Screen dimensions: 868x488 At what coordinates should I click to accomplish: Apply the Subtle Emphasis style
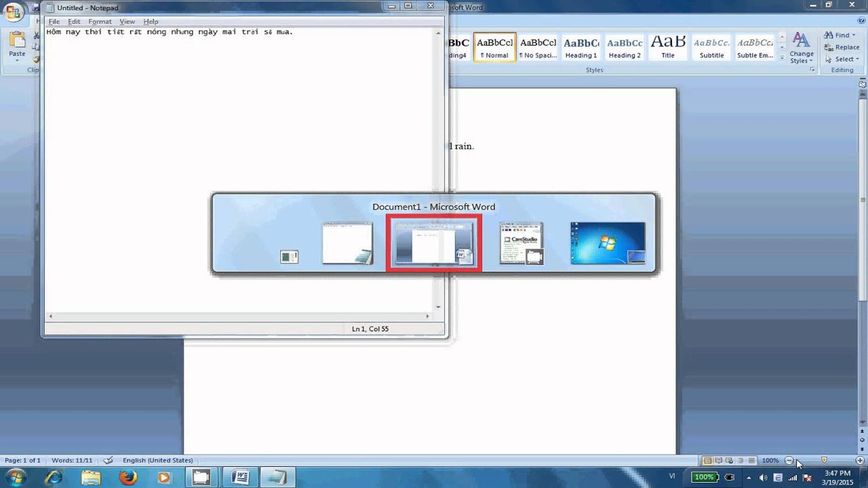coord(755,47)
